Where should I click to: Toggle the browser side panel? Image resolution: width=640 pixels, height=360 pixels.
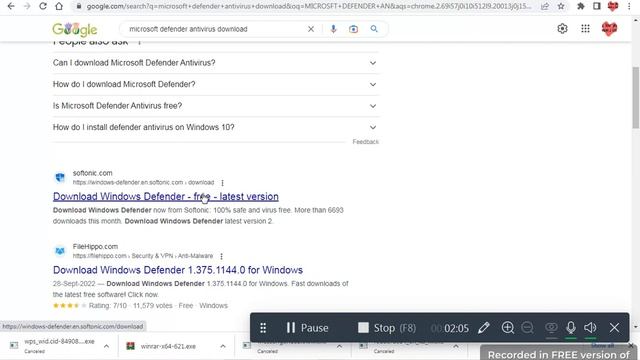click(597, 6)
